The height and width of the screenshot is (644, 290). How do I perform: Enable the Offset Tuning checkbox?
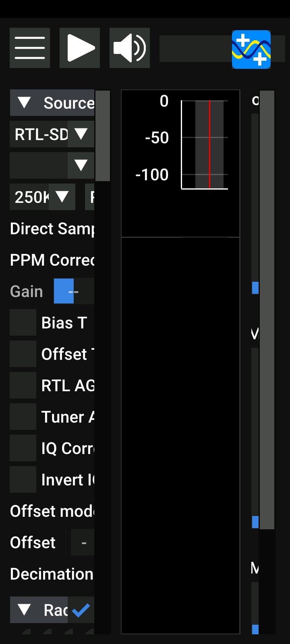(x=23, y=354)
